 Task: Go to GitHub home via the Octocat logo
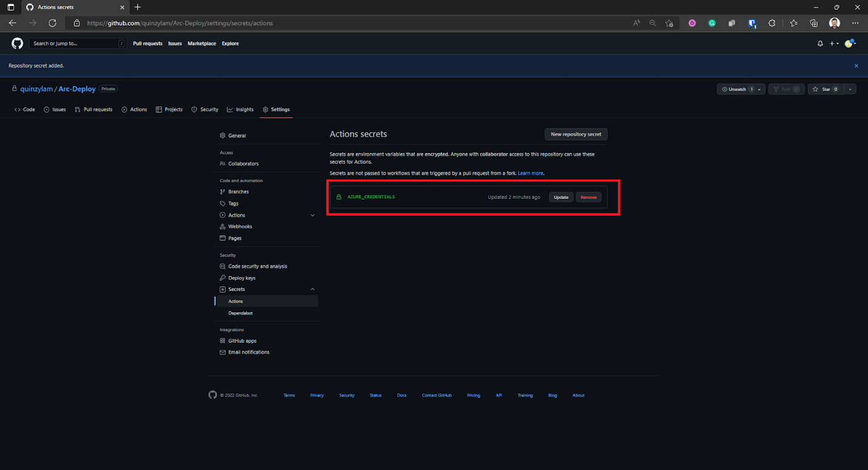tap(17, 43)
